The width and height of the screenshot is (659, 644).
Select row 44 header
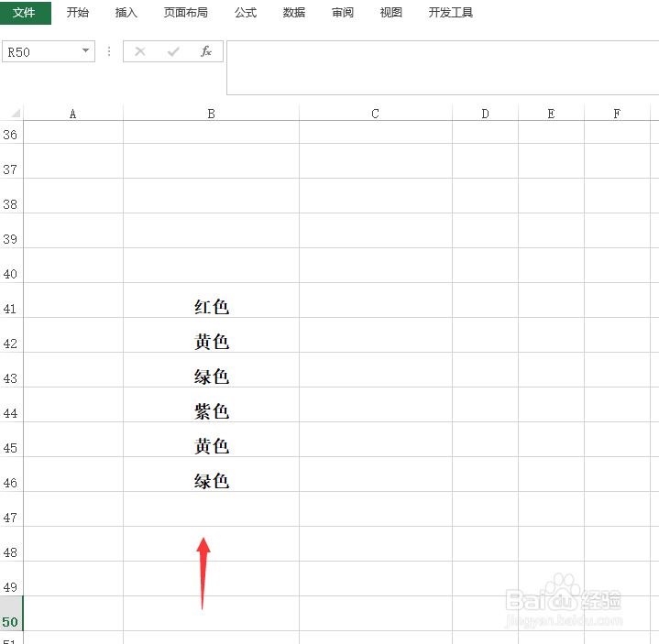11,405
